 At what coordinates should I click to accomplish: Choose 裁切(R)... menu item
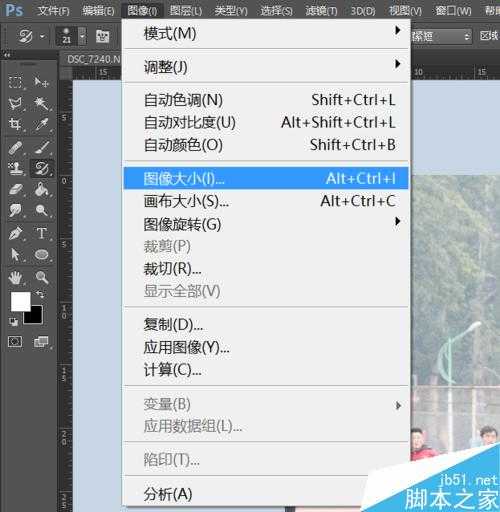266,269
